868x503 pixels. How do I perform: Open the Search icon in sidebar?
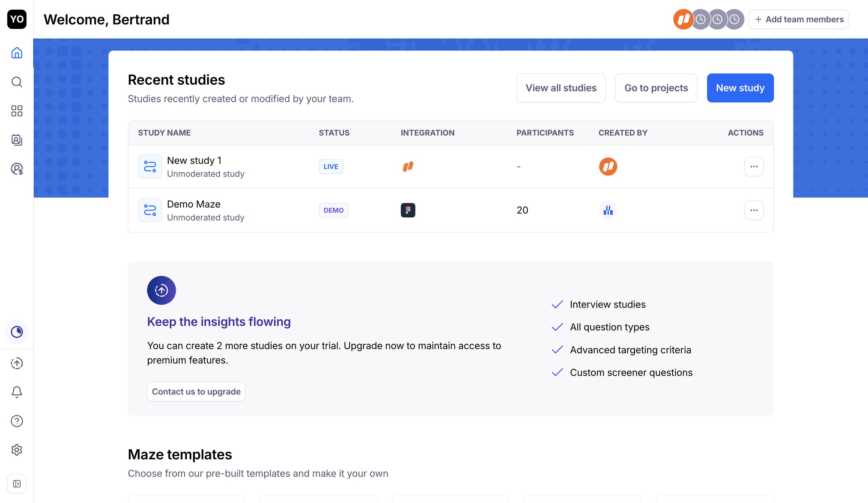click(x=17, y=82)
